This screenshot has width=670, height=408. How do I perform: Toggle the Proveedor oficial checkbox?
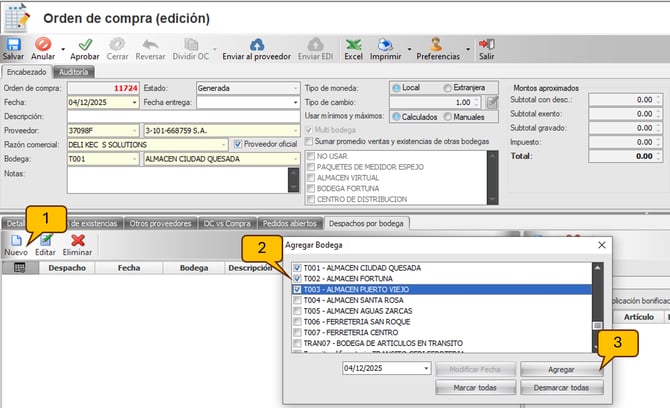coord(237,143)
